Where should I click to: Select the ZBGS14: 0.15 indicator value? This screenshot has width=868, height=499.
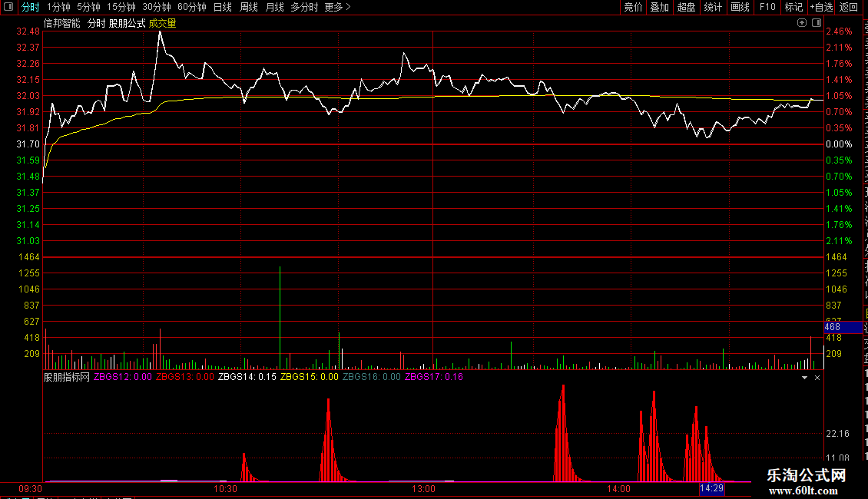[x=247, y=377]
